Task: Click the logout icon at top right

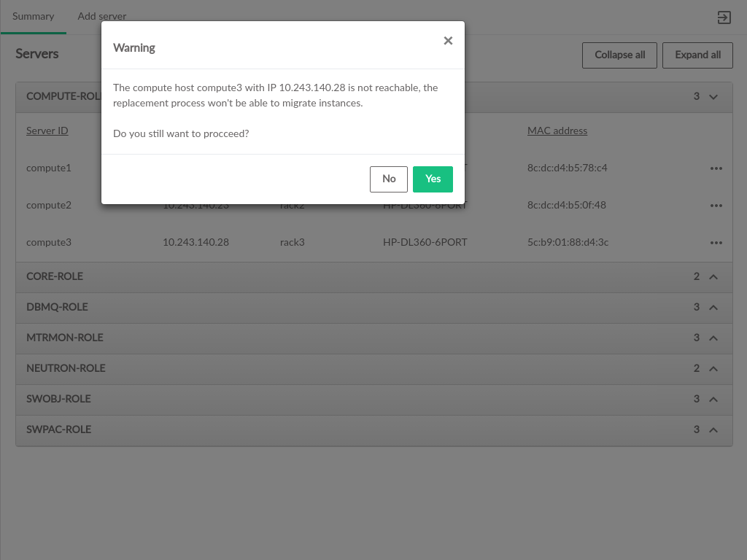Action: [724, 17]
